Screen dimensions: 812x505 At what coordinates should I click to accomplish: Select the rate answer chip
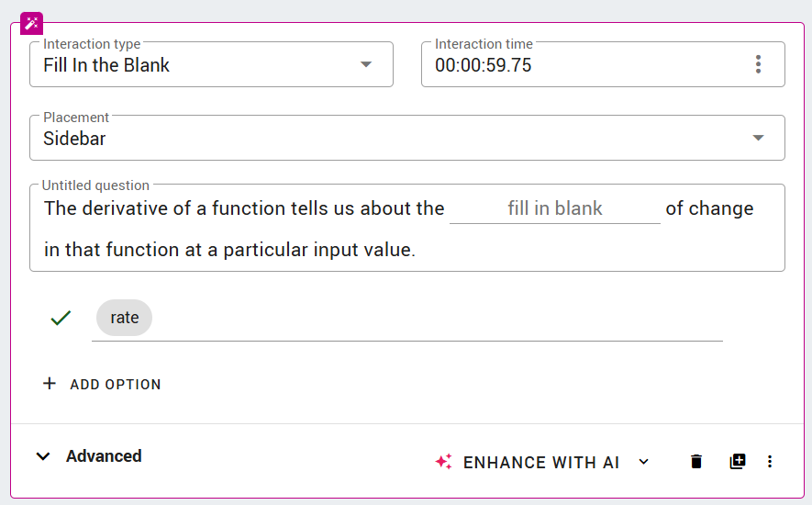[124, 318]
